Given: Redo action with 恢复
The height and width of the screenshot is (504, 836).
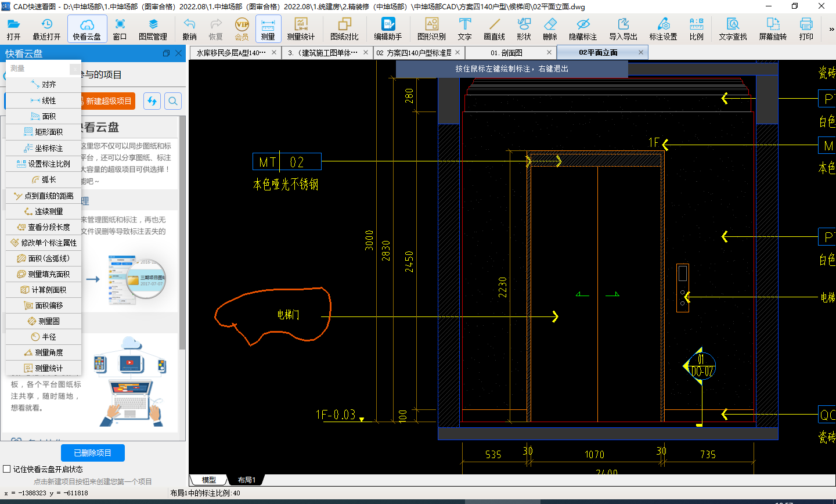Looking at the screenshot, I should point(216,29).
